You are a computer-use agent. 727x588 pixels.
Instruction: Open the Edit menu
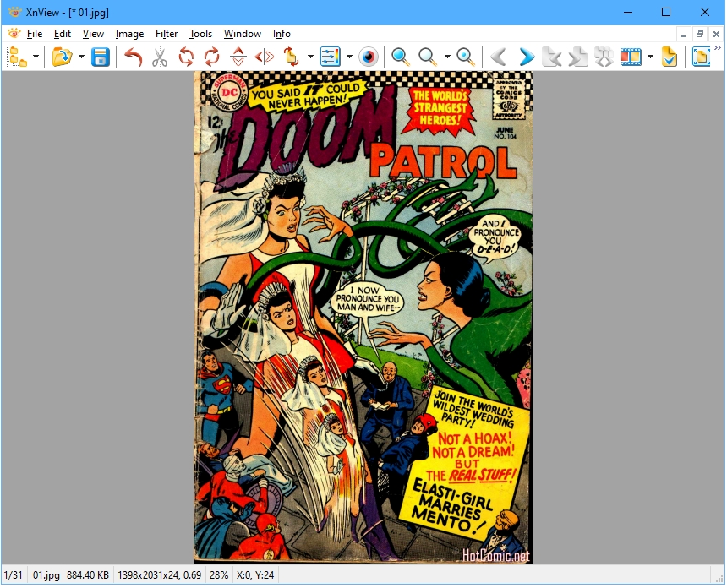(62, 34)
